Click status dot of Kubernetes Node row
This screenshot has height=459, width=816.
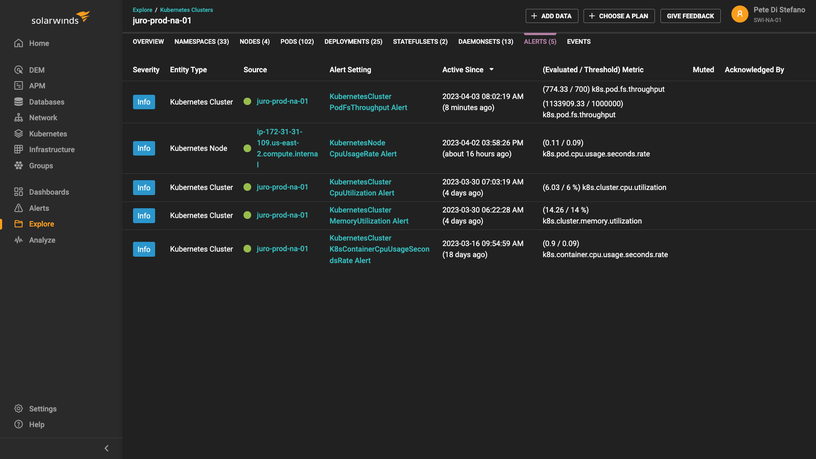[247, 148]
